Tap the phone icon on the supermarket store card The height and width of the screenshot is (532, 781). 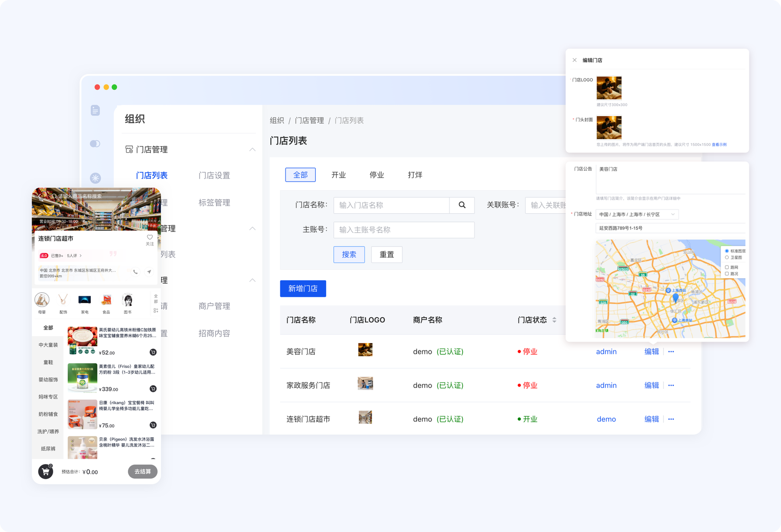tap(135, 272)
